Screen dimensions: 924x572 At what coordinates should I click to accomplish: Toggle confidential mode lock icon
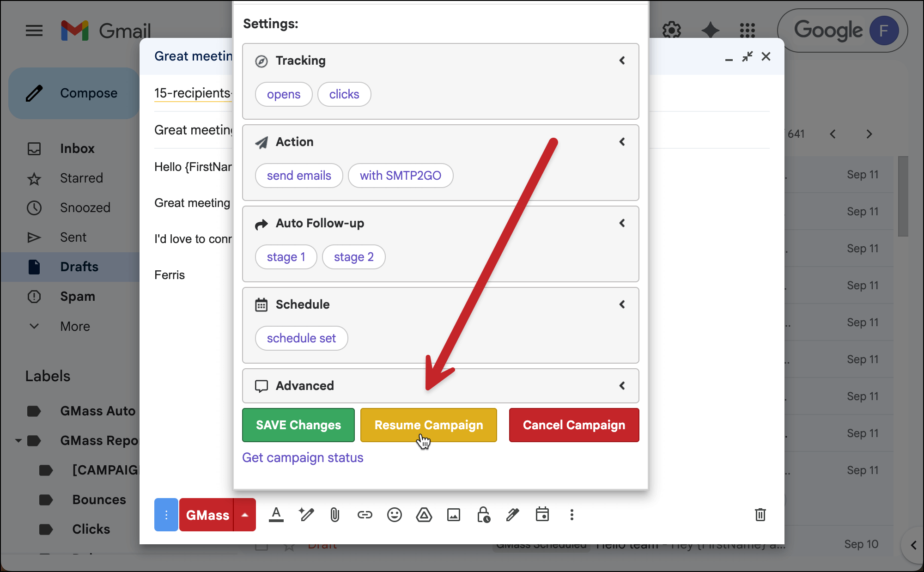click(x=483, y=515)
